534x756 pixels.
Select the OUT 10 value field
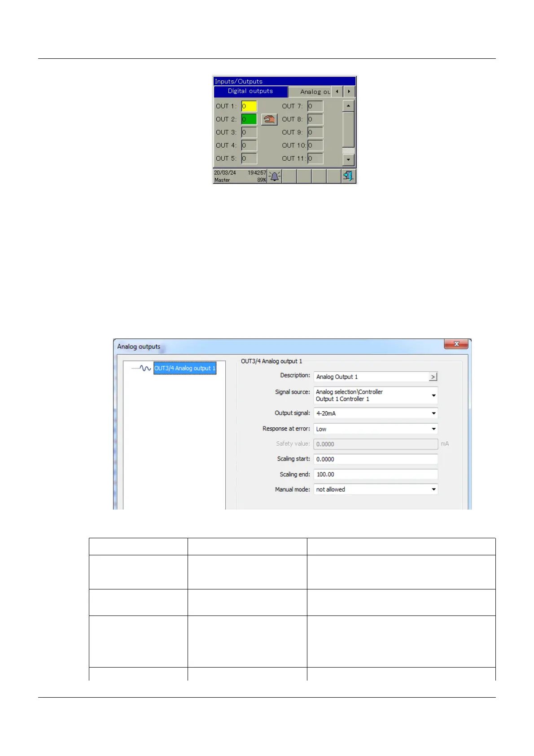coord(315,145)
